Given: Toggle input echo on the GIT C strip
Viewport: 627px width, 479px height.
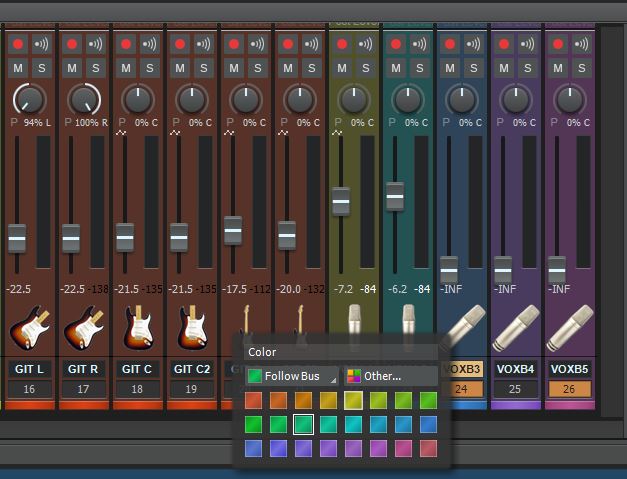Looking at the screenshot, I should (x=150, y=44).
